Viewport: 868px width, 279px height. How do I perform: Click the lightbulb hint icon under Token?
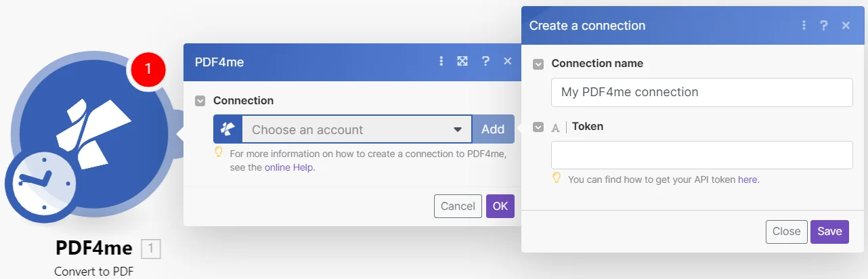point(557,178)
